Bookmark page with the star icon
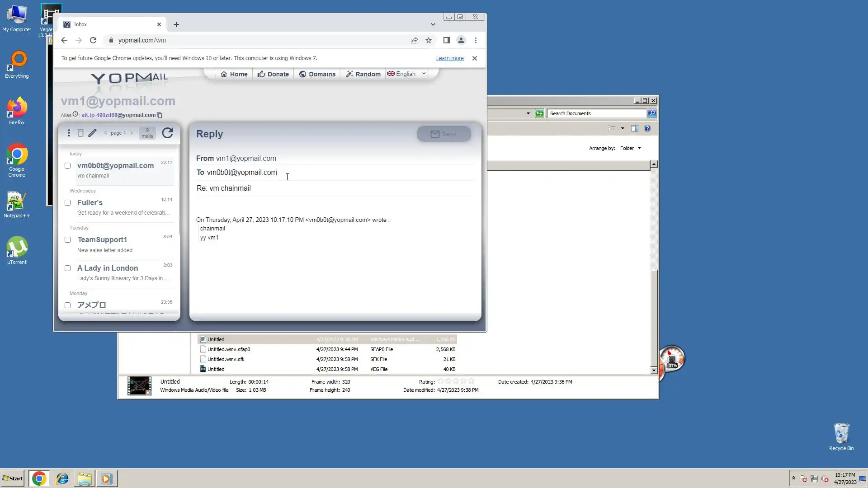 [429, 40]
